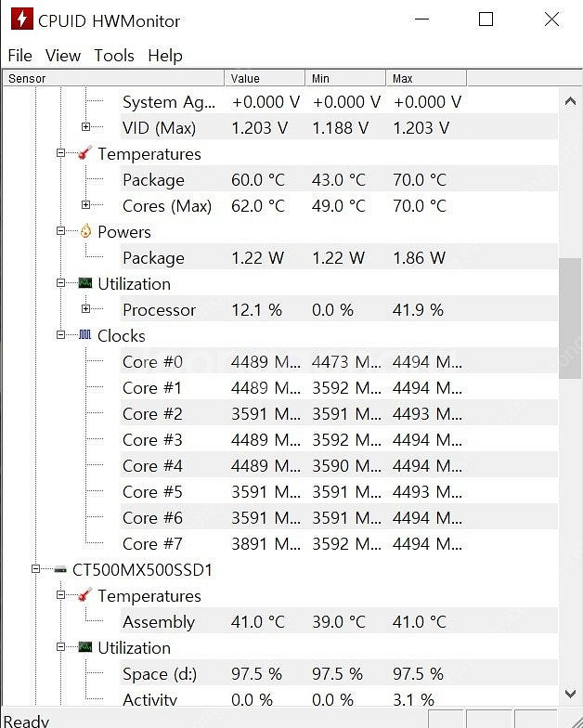The image size is (583, 728).
Task: Select the power Package row
Action: (x=339, y=258)
